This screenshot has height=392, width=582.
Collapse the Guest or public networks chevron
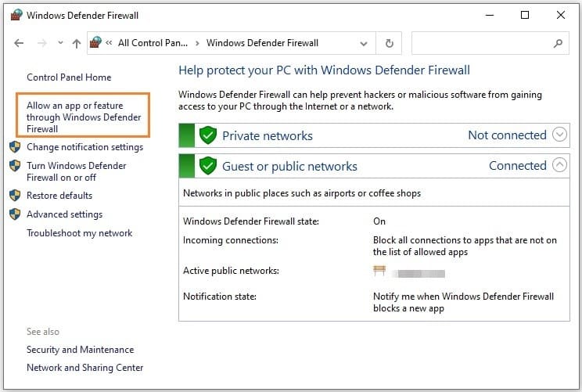coord(559,165)
